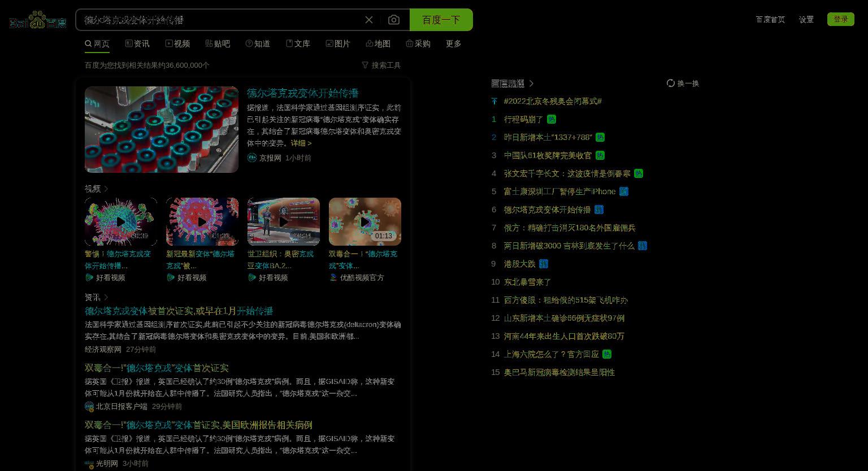Open news 双毒合一!“德尔塔克戎”变体首证实,美国欧洲报告相关病例
The height and width of the screenshot is (471, 868).
(198, 425)
